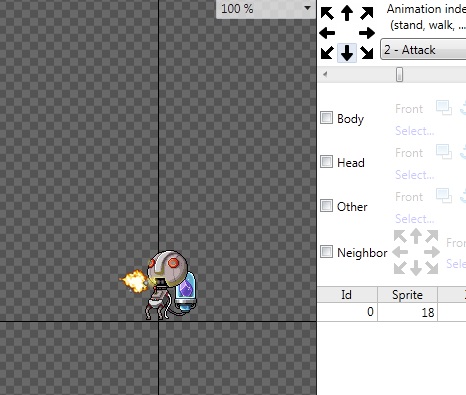Screen dimensions: 466x395
Task: Select the up-right direction arrow
Action: pos(367,14)
